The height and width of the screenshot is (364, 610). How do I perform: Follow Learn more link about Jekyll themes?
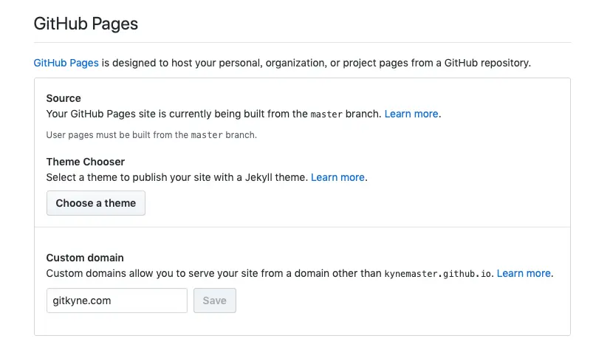coord(337,177)
